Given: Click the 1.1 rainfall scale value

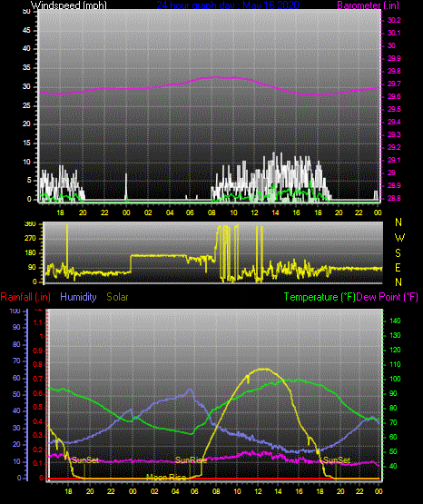Looking at the screenshot, I should tap(38, 322).
